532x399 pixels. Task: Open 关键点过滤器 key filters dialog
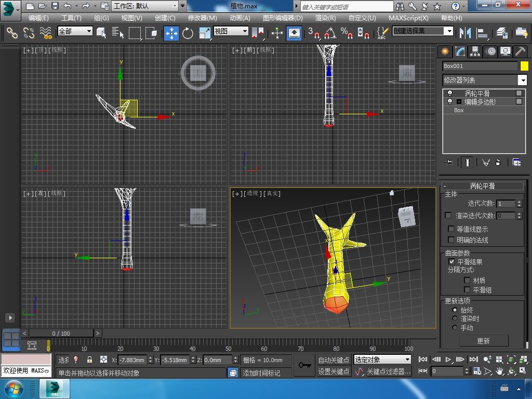tap(389, 371)
